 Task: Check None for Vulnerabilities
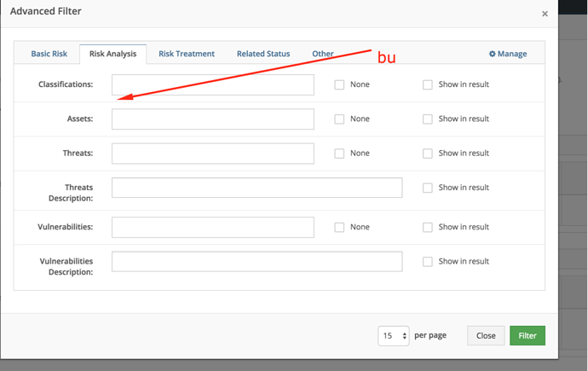339,228
